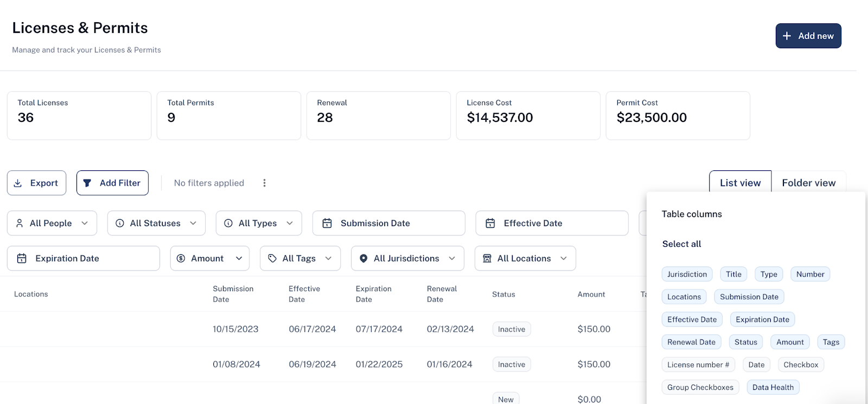868x404 pixels.
Task: Toggle the License number # column chip
Action: [698, 365]
